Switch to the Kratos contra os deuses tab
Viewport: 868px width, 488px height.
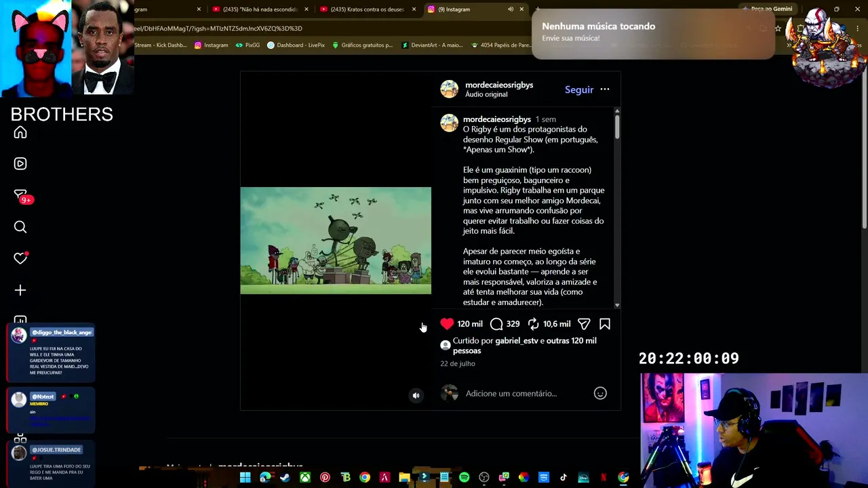tap(367, 9)
